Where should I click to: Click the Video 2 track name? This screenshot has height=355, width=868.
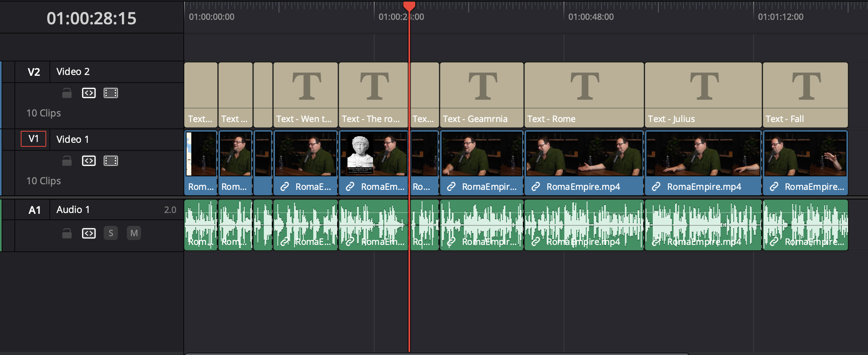(x=73, y=71)
